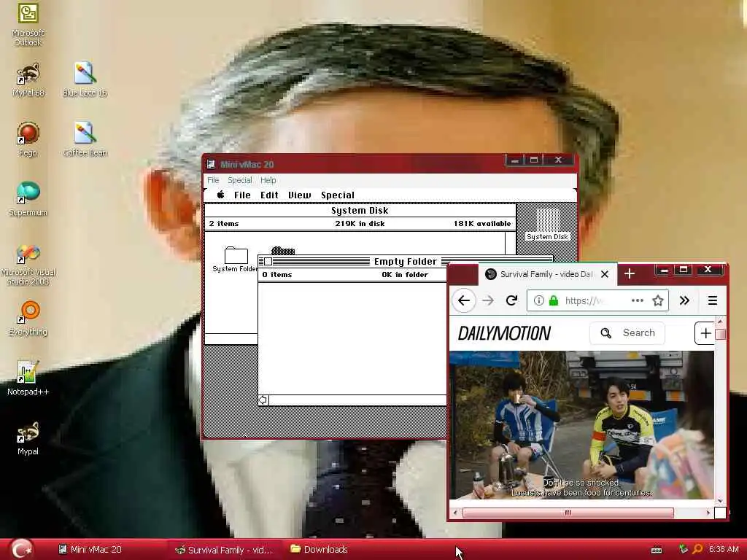Open the Coffee Bean desktop icon
This screenshot has height=560, width=747.
pyautogui.click(x=85, y=139)
